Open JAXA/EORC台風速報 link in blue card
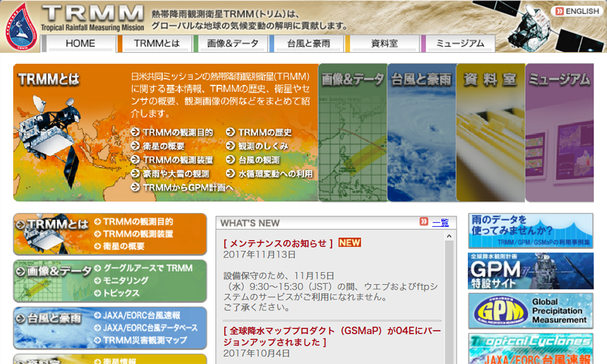607x364 pixels. [141, 315]
